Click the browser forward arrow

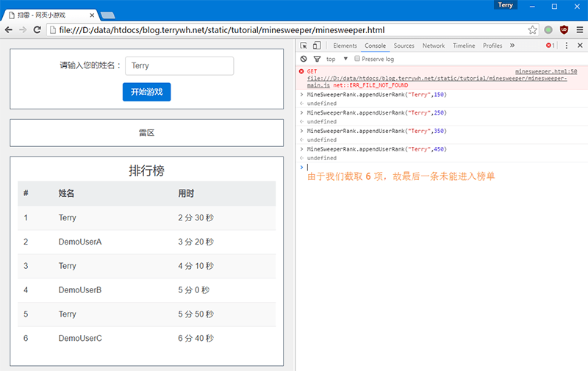pyautogui.click(x=23, y=30)
